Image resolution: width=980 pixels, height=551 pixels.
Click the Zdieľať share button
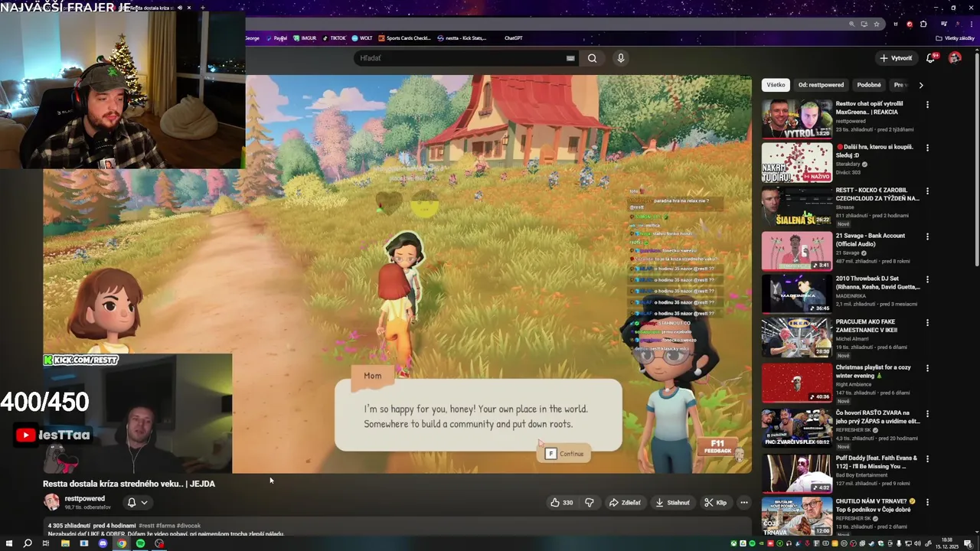tap(625, 503)
